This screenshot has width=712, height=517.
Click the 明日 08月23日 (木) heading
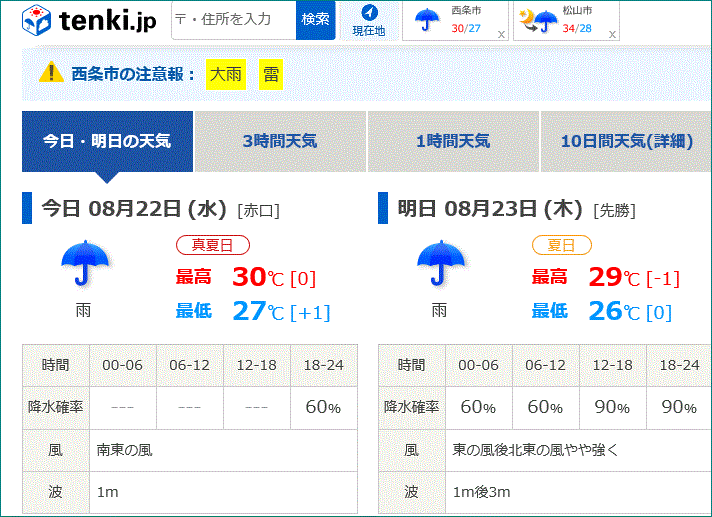pos(490,209)
